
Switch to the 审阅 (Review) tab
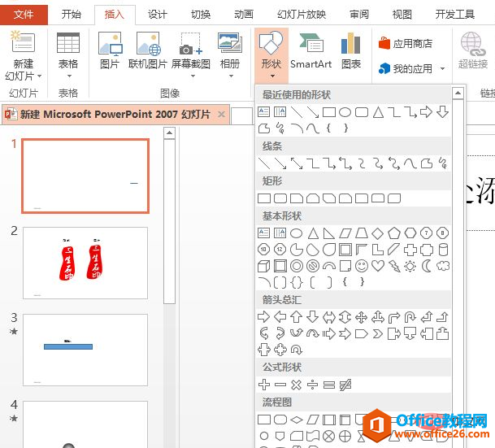pos(359,14)
